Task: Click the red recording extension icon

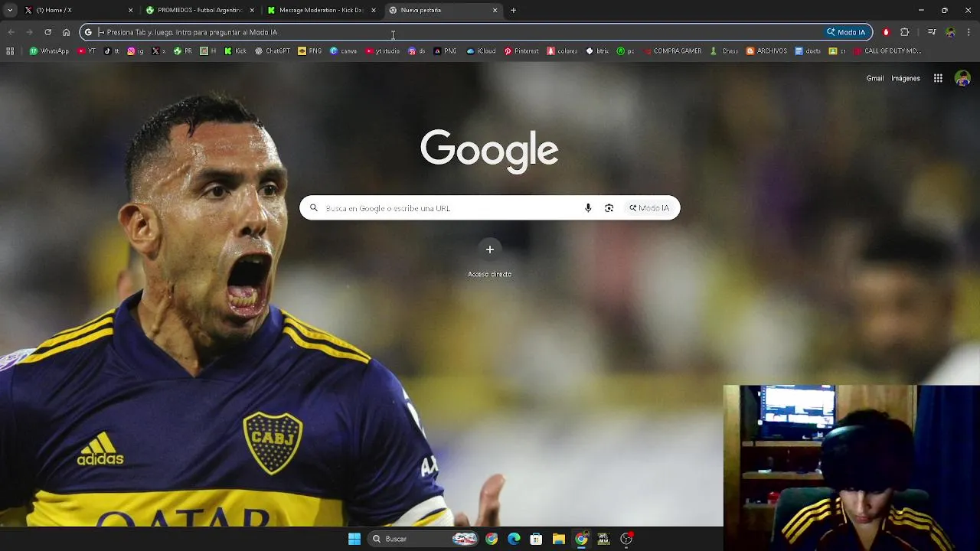Action: [887, 32]
